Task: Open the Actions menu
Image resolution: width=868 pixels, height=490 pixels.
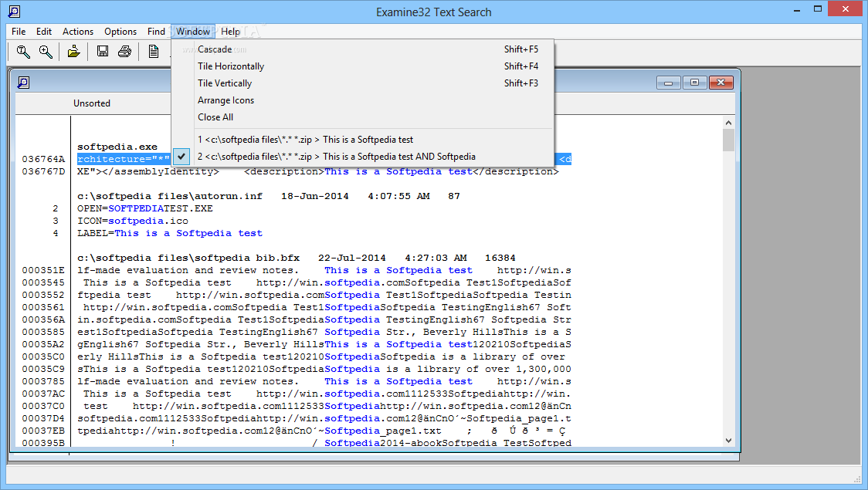Action: tap(77, 32)
